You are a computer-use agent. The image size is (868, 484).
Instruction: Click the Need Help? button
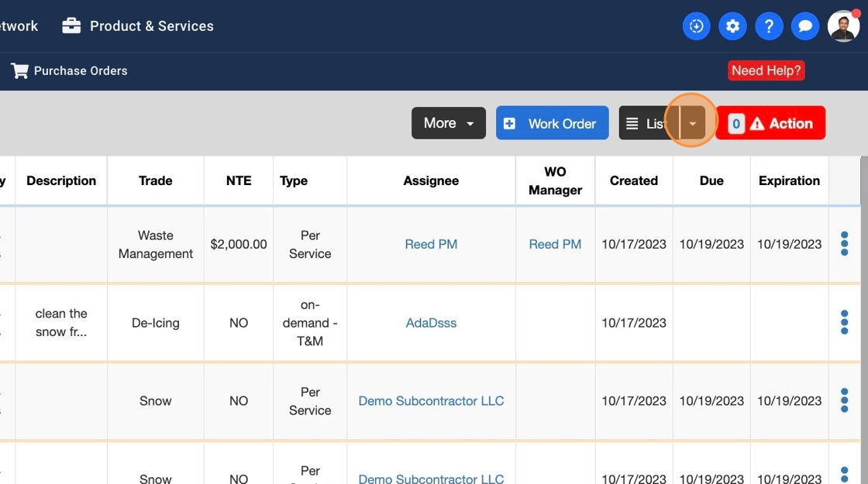[766, 70]
